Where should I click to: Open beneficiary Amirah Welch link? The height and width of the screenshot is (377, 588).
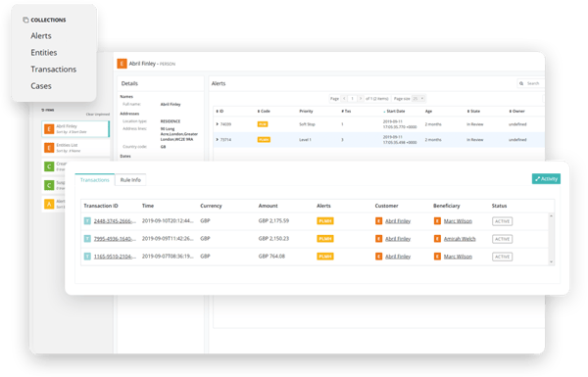click(x=460, y=239)
